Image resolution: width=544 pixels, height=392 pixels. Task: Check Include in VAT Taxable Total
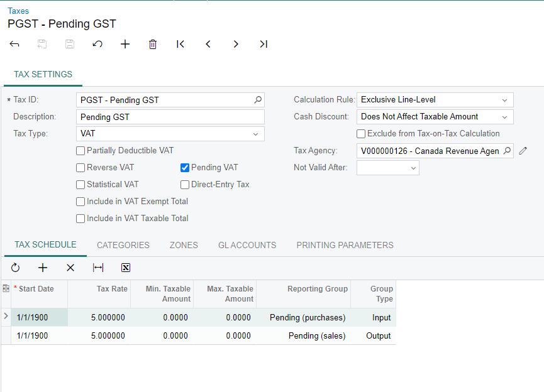coord(80,219)
